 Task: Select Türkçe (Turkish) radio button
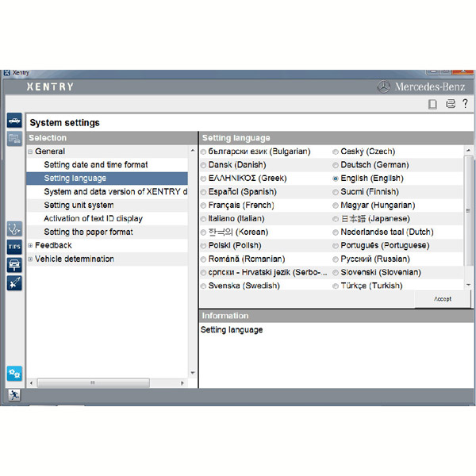336,286
